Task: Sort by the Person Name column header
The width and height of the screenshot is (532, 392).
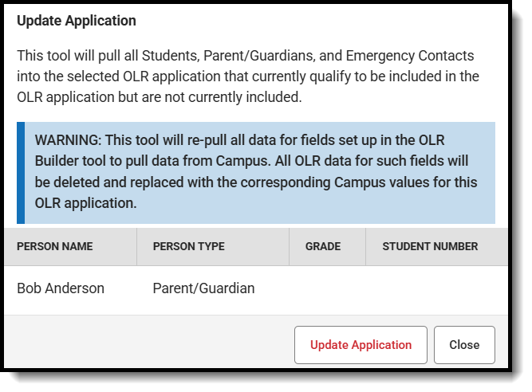Action: pyautogui.click(x=55, y=246)
